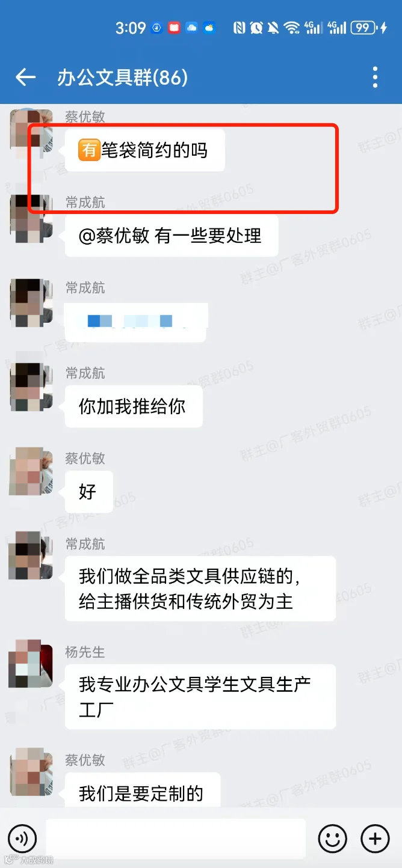The image size is (402, 868).
Task: Open the three-dot more options menu
Action: coord(375,77)
